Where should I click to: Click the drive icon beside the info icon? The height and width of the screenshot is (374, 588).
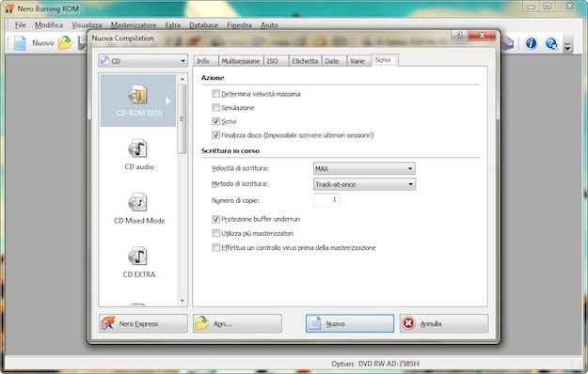tap(507, 43)
